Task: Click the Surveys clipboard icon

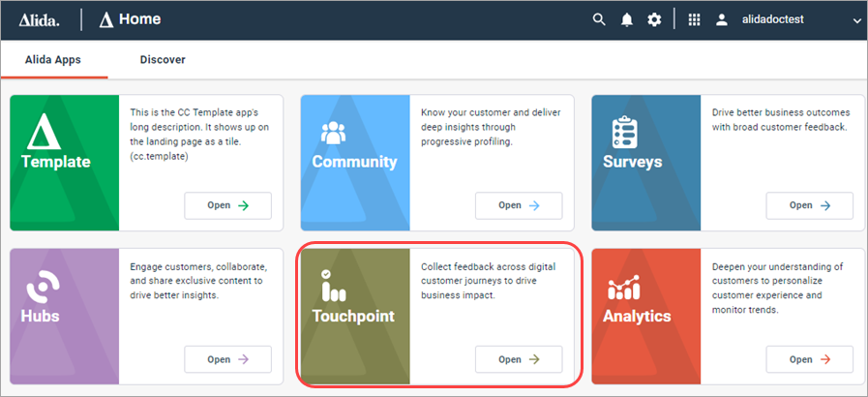Action: pyautogui.click(x=625, y=132)
